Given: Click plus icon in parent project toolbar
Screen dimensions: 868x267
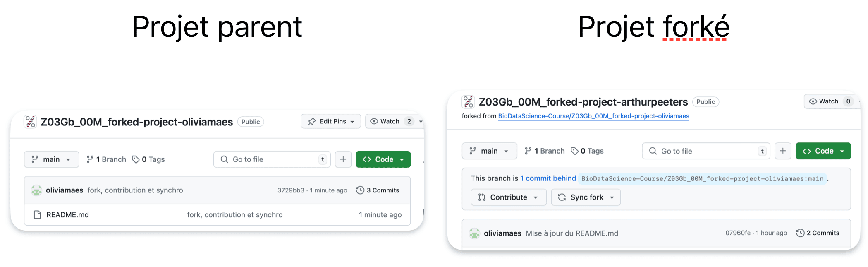Looking at the screenshot, I should pyautogui.click(x=343, y=159).
